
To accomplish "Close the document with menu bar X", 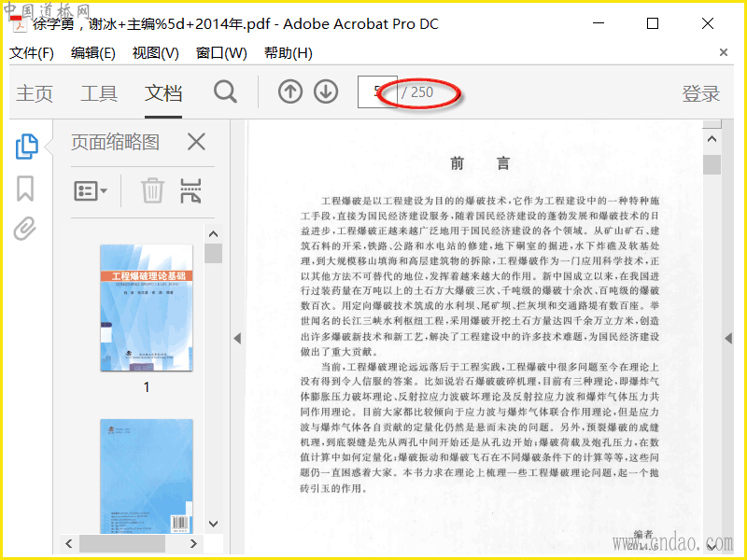I will point(723,52).
